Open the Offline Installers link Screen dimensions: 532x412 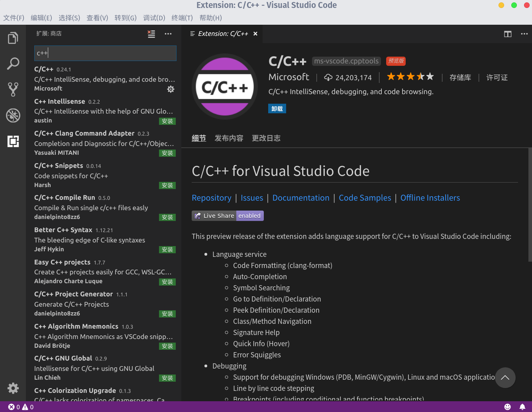(430, 198)
